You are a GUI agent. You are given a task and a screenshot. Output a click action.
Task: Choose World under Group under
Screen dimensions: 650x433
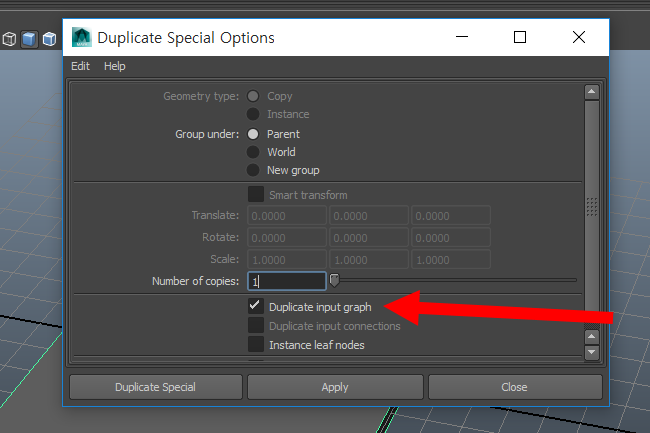[253, 152]
